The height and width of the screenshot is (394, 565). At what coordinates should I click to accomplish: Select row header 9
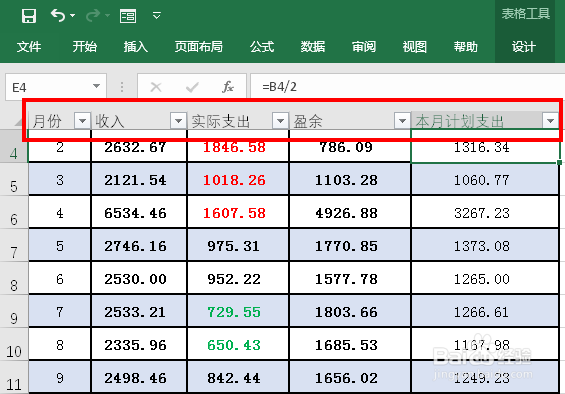click(14, 311)
